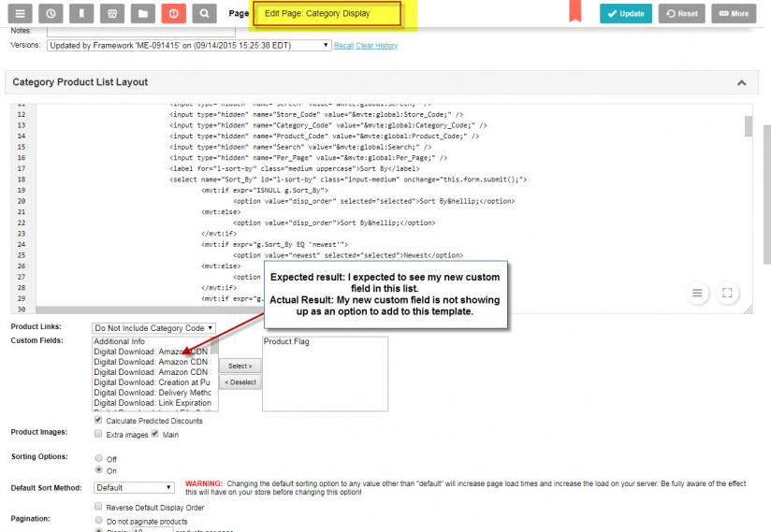Viewport: 771px width, 532px height.
Task: Click the storefront icon in toolbar
Action: point(112,14)
